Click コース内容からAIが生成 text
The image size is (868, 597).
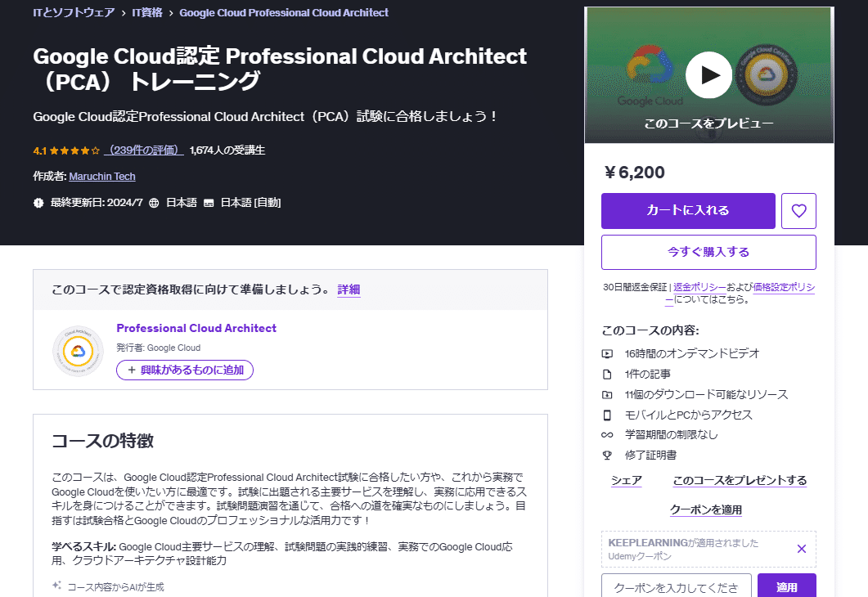point(115,587)
